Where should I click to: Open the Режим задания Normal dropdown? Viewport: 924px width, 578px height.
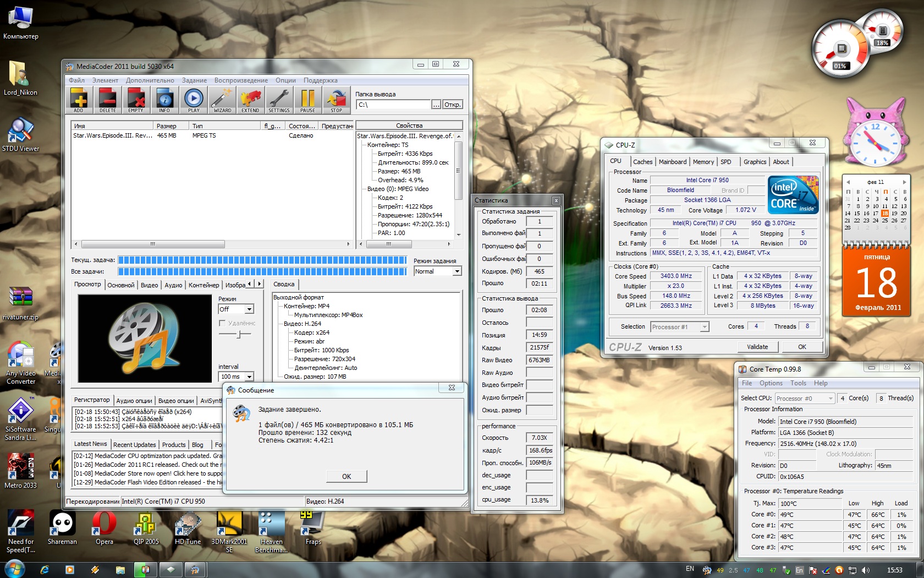point(457,271)
